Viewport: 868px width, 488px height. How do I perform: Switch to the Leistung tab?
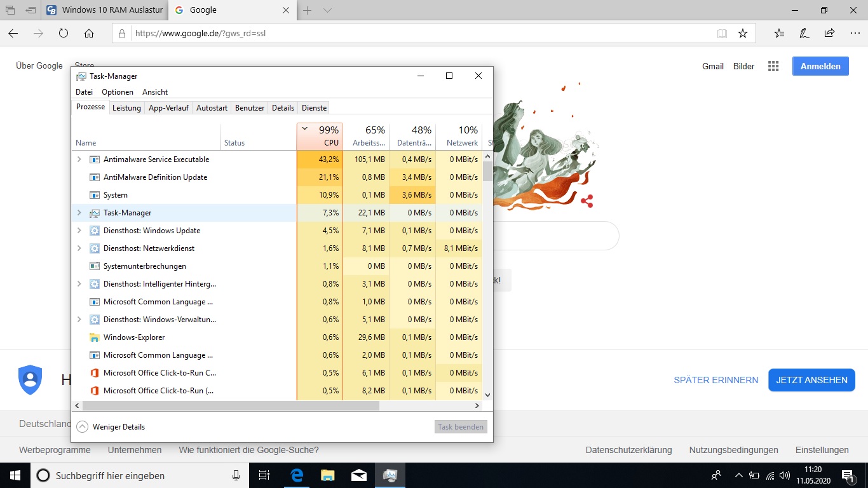[x=126, y=108]
